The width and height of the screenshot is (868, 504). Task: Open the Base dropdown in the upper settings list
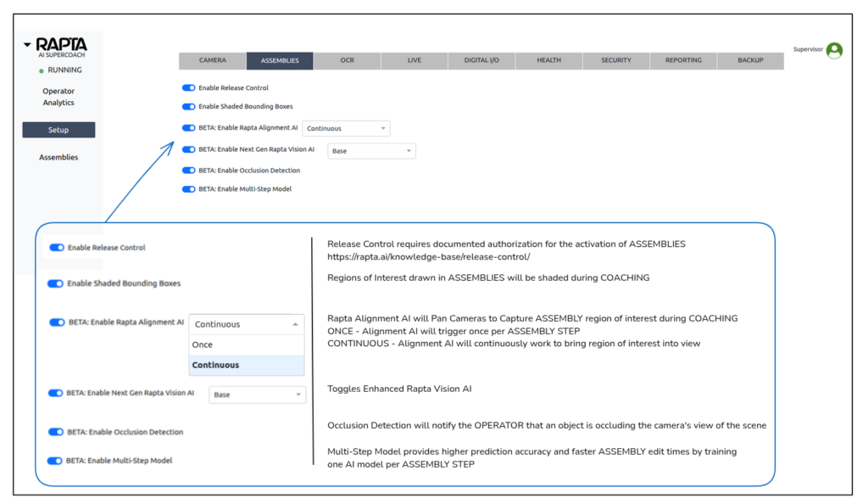coord(371,151)
